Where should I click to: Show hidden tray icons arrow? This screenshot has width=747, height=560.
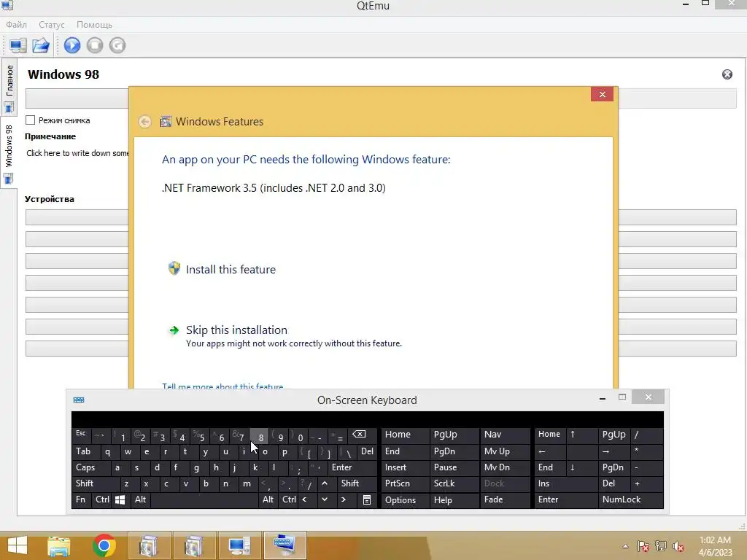tap(625, 546)
